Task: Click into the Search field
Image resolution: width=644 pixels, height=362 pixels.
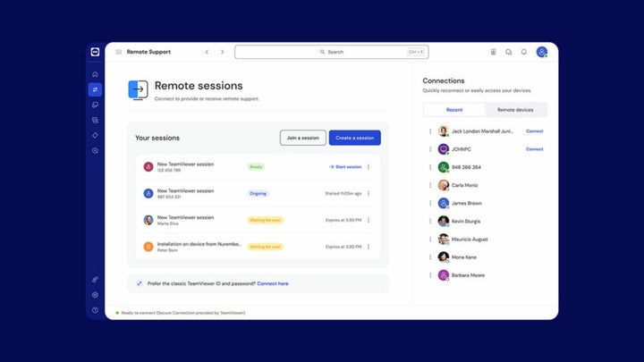Action: 331,52
